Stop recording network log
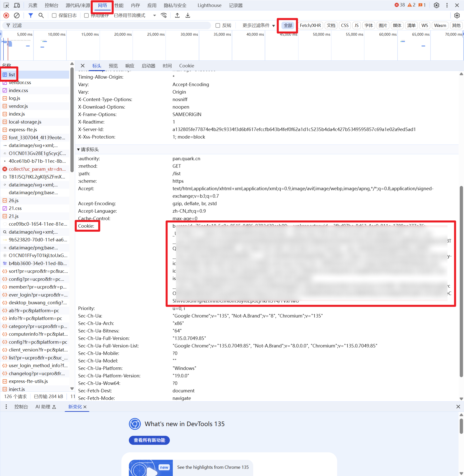 point(6,15)
